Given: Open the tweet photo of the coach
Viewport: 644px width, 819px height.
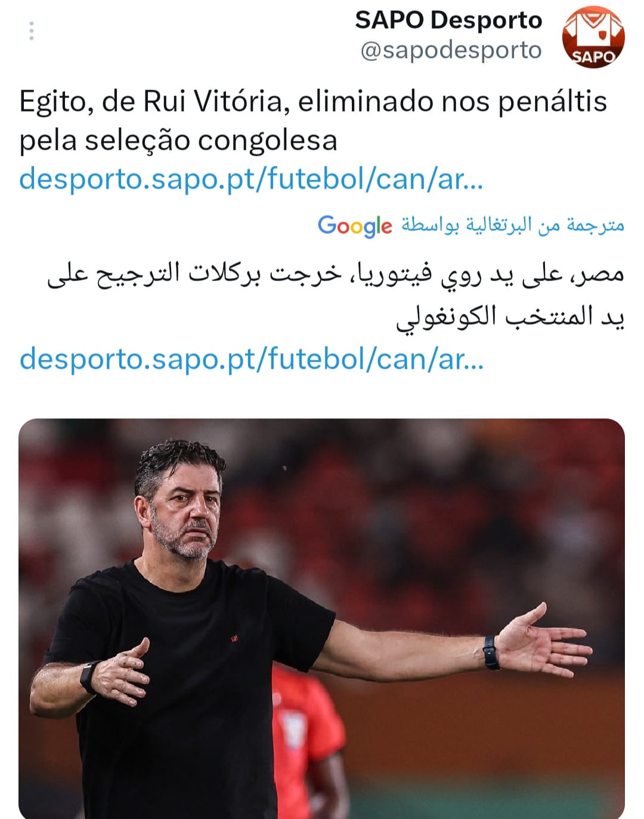Looking at the screenshot, I should coord(321,619).
